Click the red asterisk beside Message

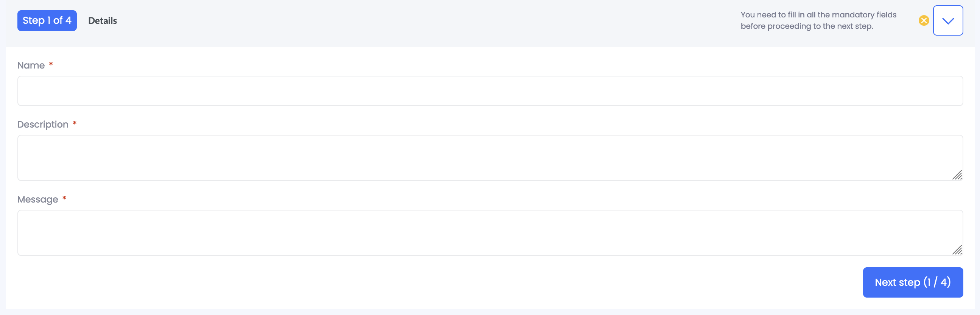click(64, 198)
